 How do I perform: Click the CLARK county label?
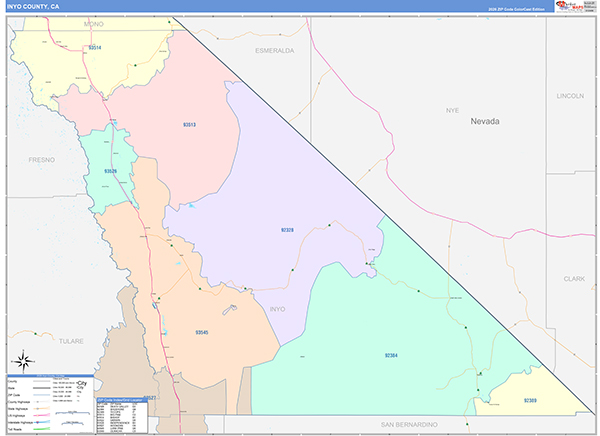pos(574,279)
